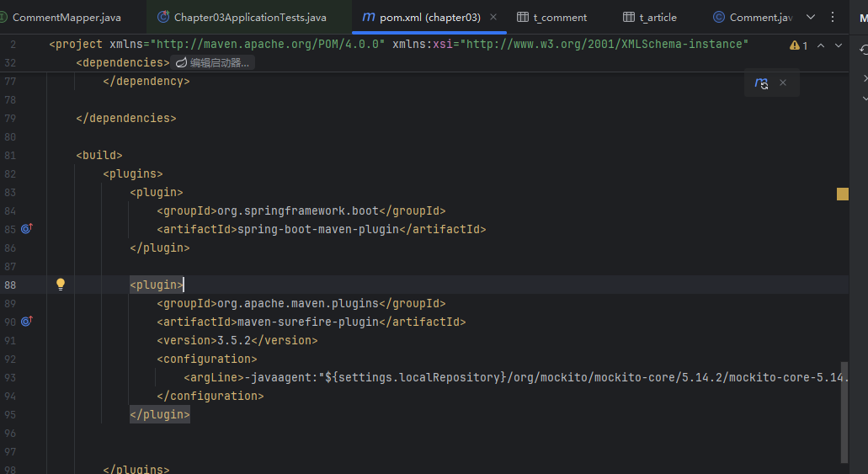Click the highlighted </plugin> tag on line 95
Screen dimensions: 868x474
pos(160,414)
